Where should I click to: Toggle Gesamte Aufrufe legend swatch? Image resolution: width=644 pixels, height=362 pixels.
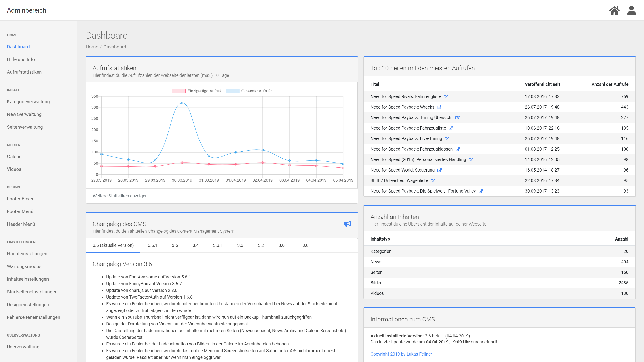232,91
